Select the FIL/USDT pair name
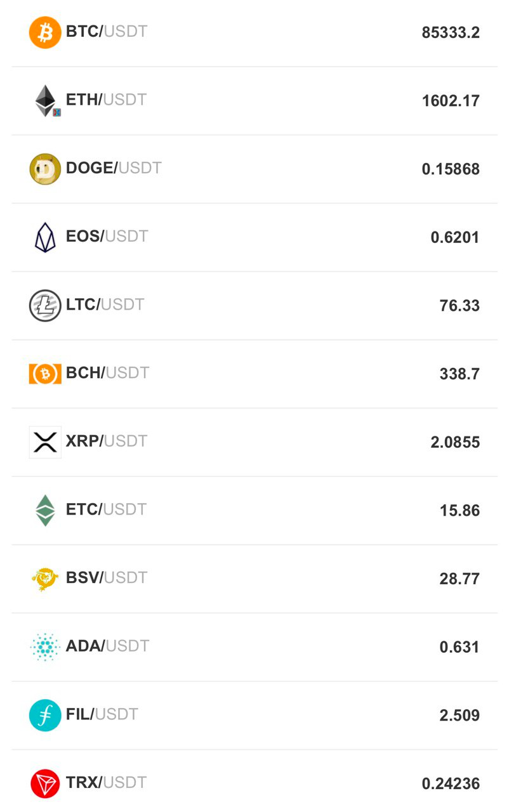The width and height of the screenshot is (509, 812). coord(102,714)
